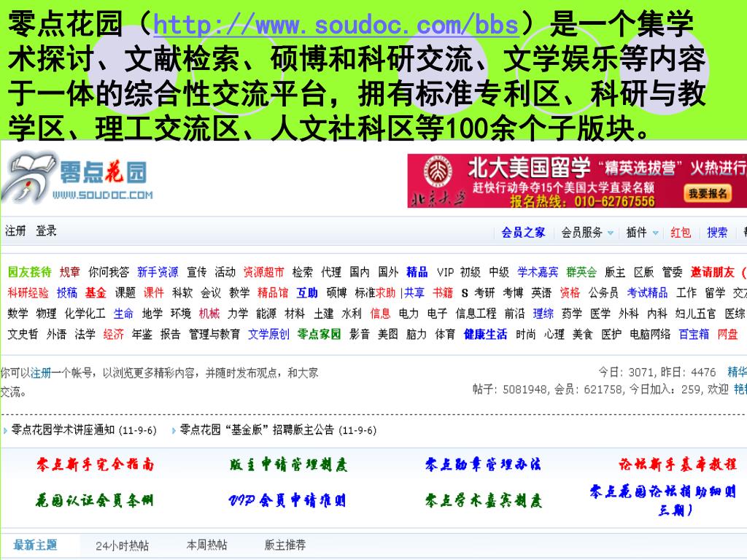Open the 花园认证会员条例 link
Image resolution: width=747 pixels, height=560 pixels.
coord(94,500)
